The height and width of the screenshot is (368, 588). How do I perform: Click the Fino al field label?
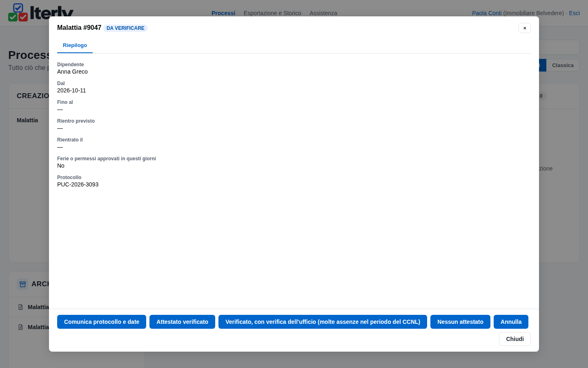click(x=65, y=102)
